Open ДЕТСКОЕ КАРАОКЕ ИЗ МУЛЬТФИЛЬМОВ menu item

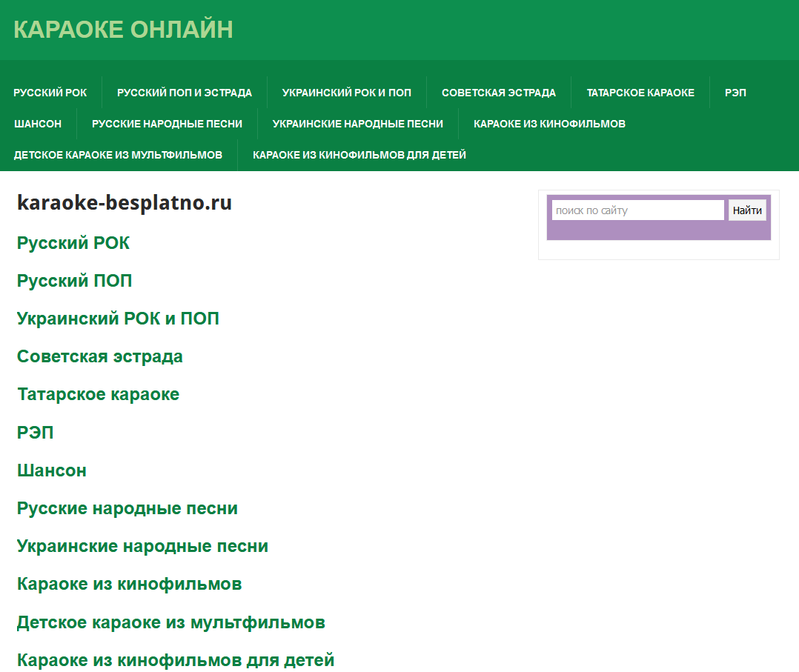(x=119, y=154)
